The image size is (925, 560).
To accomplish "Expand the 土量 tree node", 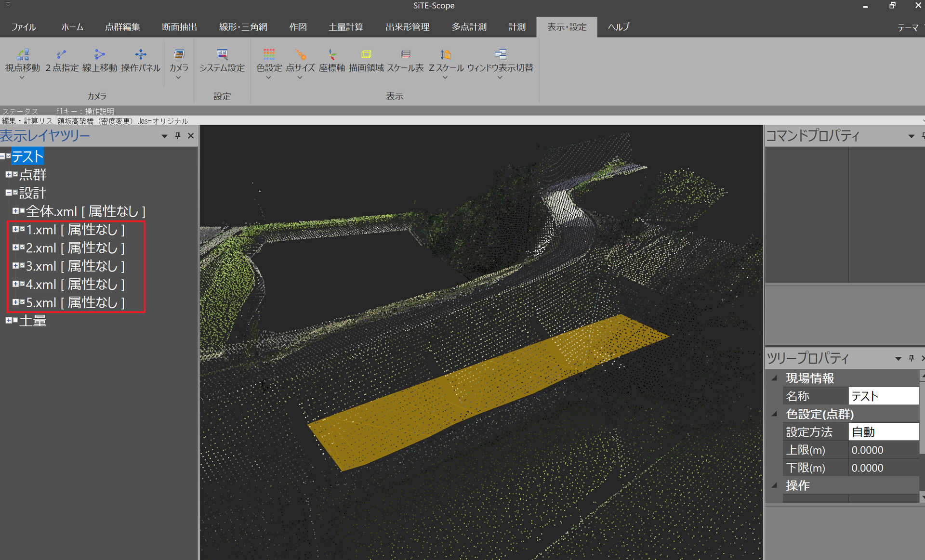I will [9, 320].
